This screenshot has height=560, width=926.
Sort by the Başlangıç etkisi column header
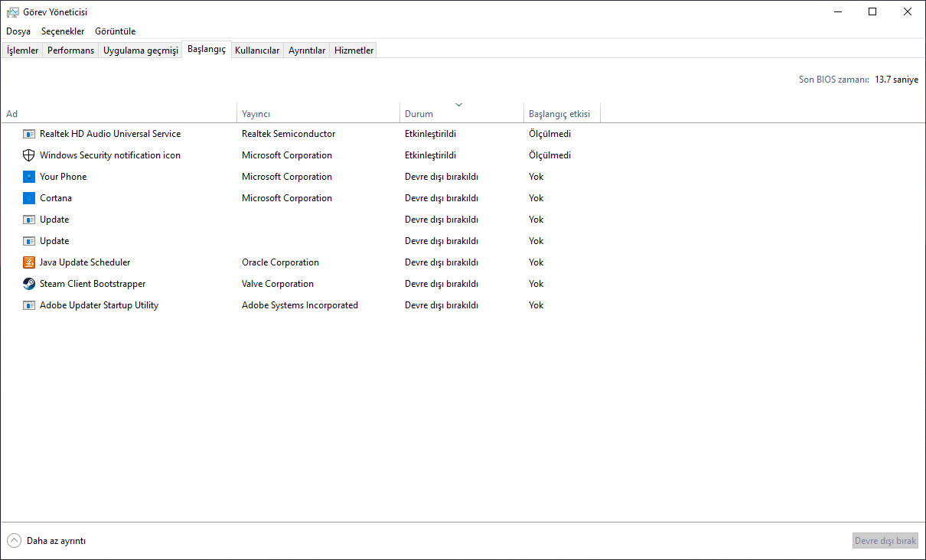[x=562, y=114]
